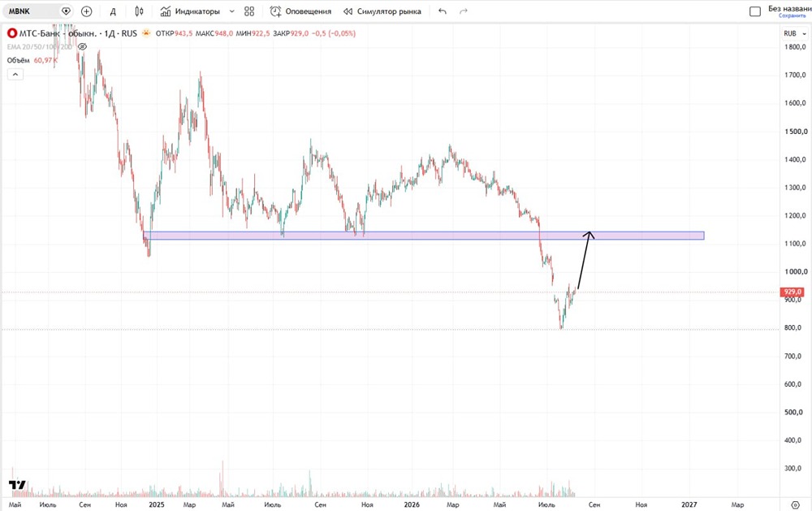Open the candlestick chart type selector
Viewport: 812px width, 511px height.
[139, 11]
